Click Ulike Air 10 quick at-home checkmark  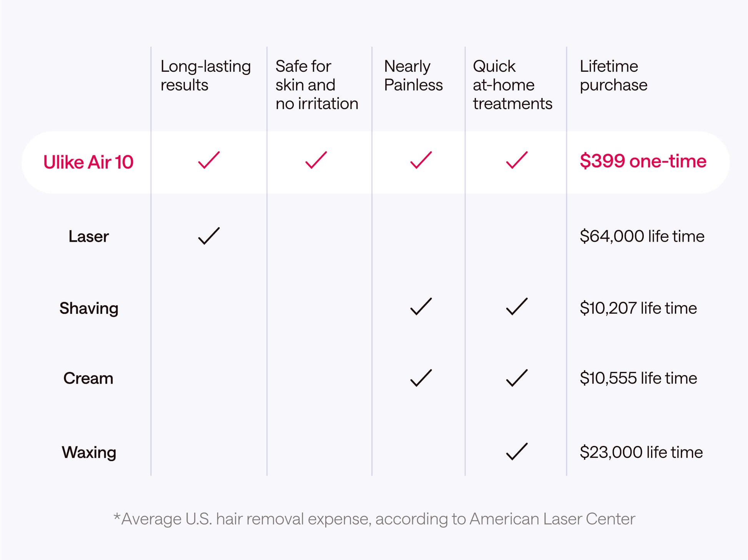point(517,160)
